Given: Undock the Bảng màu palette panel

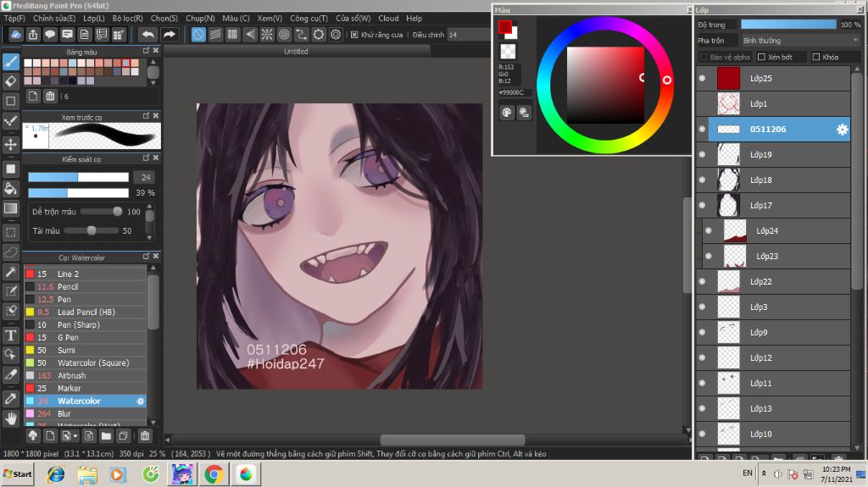Looking at the screenshot, I should (146, 51).
